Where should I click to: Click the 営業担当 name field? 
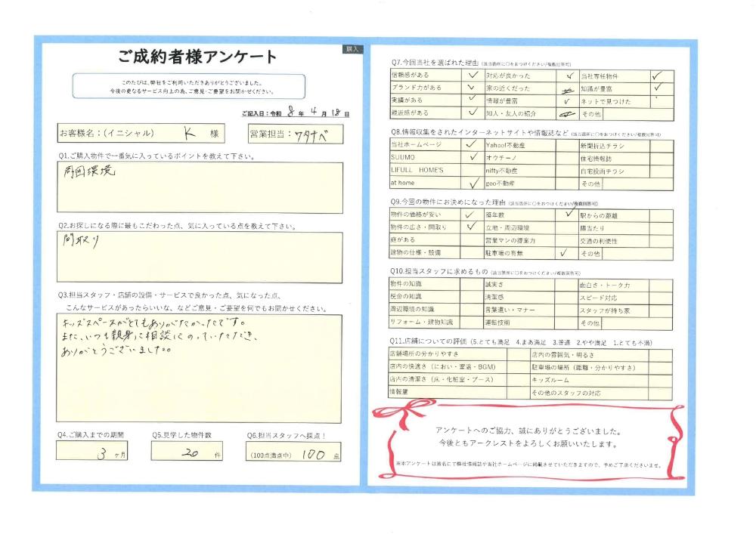tap(311, 134)
